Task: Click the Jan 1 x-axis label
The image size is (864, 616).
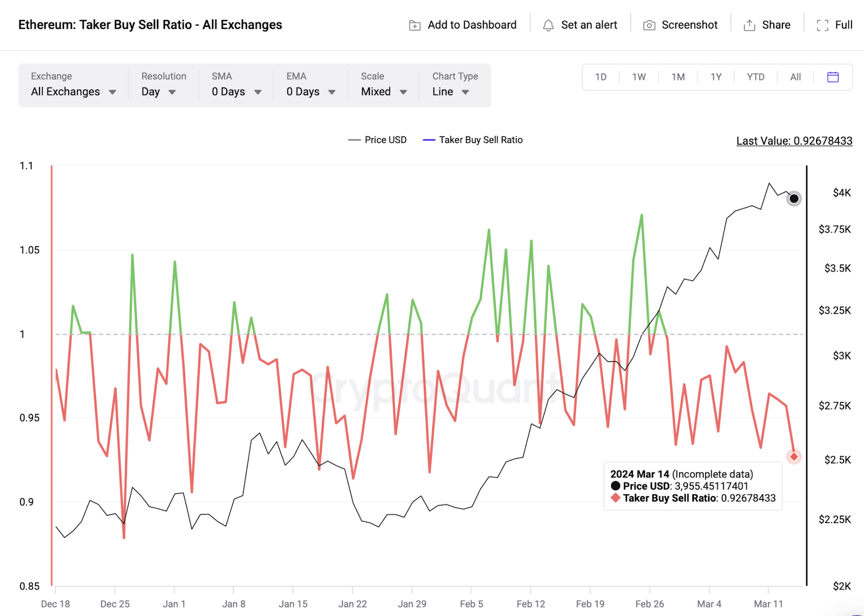Action: (174, 604)
